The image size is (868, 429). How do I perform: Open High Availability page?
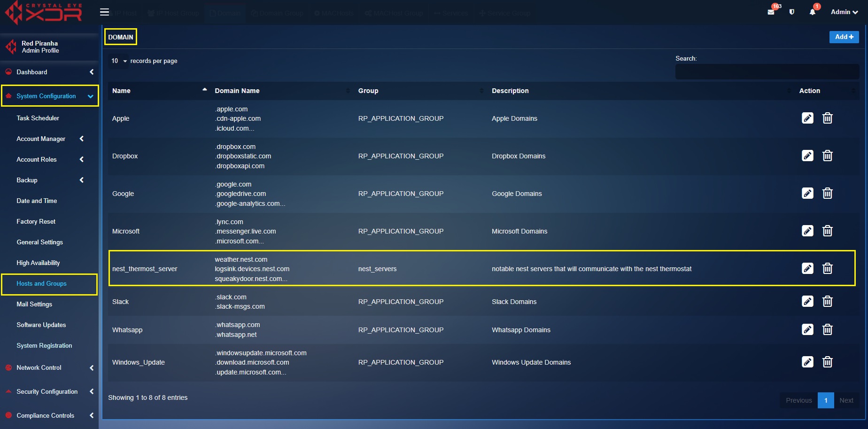[38, 263]
